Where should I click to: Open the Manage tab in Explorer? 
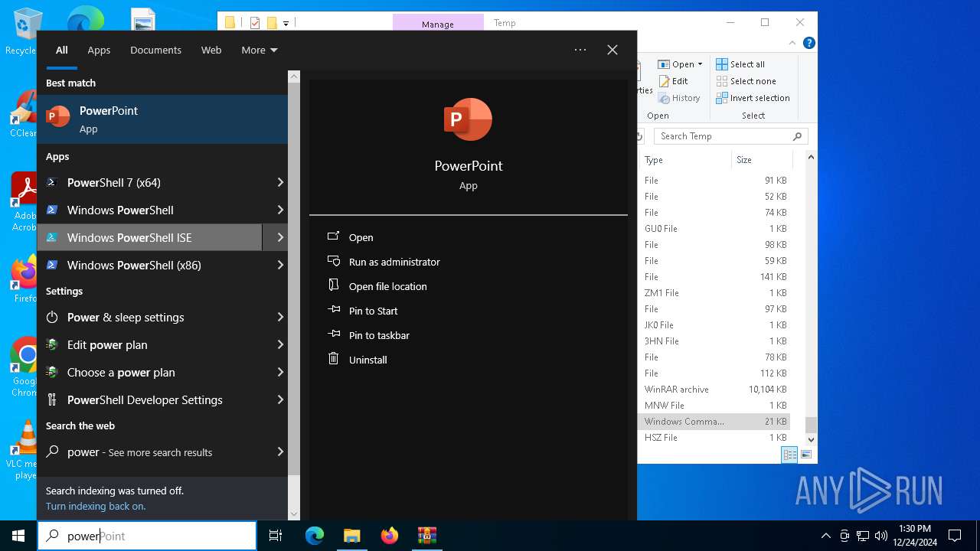[438, 24]
